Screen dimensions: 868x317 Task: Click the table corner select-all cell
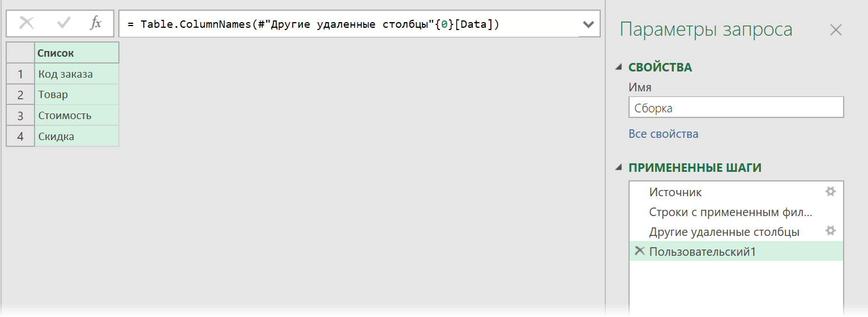pyautogui.click(x=20, y=53)
